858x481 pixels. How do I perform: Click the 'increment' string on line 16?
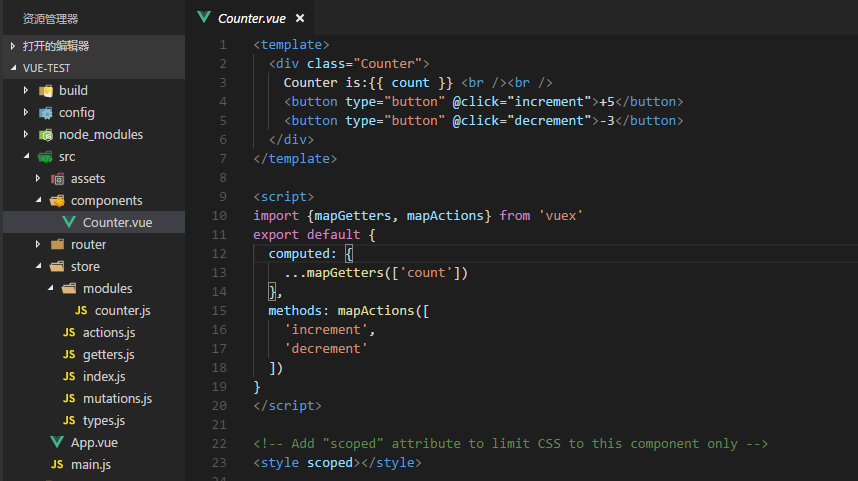click(x=326, y=329)
